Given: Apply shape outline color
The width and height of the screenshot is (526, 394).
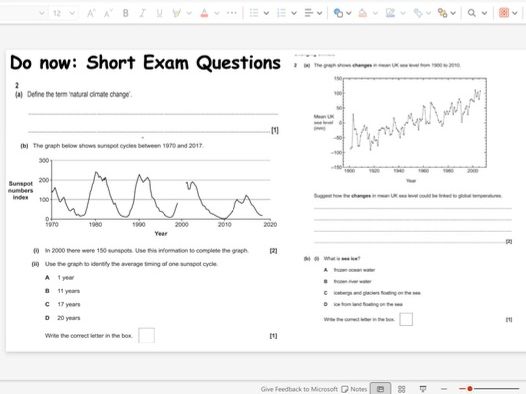Looking at the screenshot, I should (390, 13).
